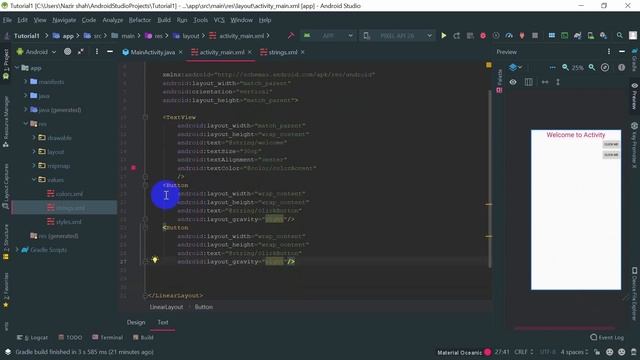The width and height of the screenshot is (640, 360).
Task: Hide the Project panel with minus icon
Action: tap(110, 52)
